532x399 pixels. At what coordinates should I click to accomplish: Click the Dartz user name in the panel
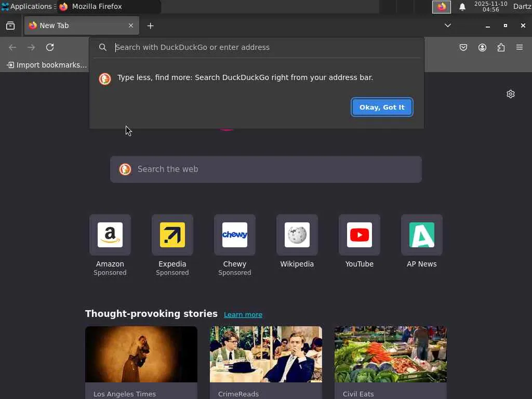(x=522, y=6)
